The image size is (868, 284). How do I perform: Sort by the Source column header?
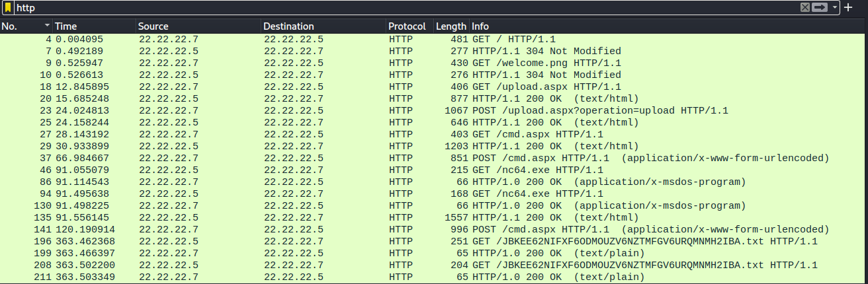tap(197, 26)
